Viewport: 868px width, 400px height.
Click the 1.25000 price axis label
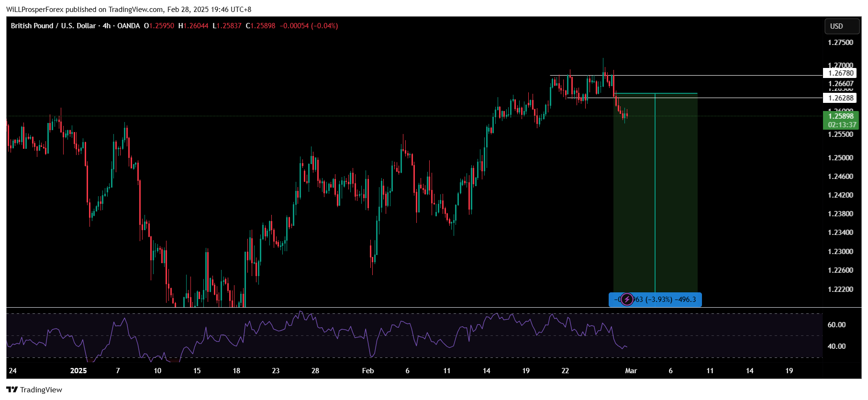(x=840, y=158)
